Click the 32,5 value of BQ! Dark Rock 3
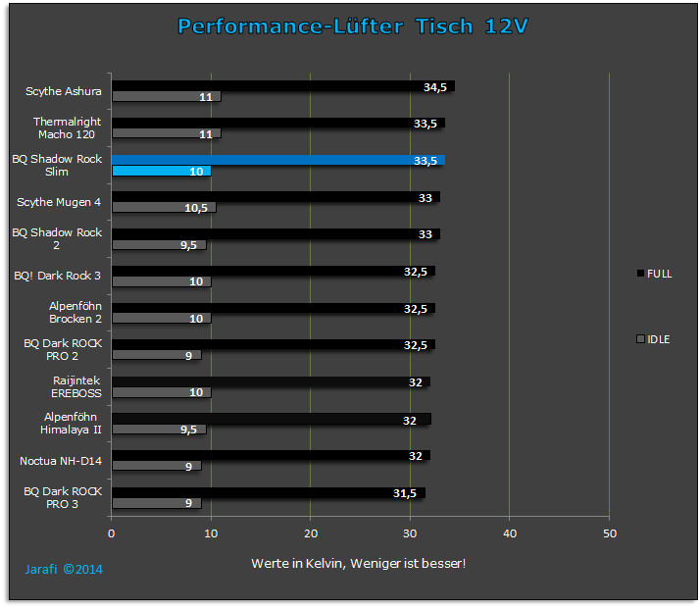This screenshot has height=608, width=700. click(x=415, y=272)
